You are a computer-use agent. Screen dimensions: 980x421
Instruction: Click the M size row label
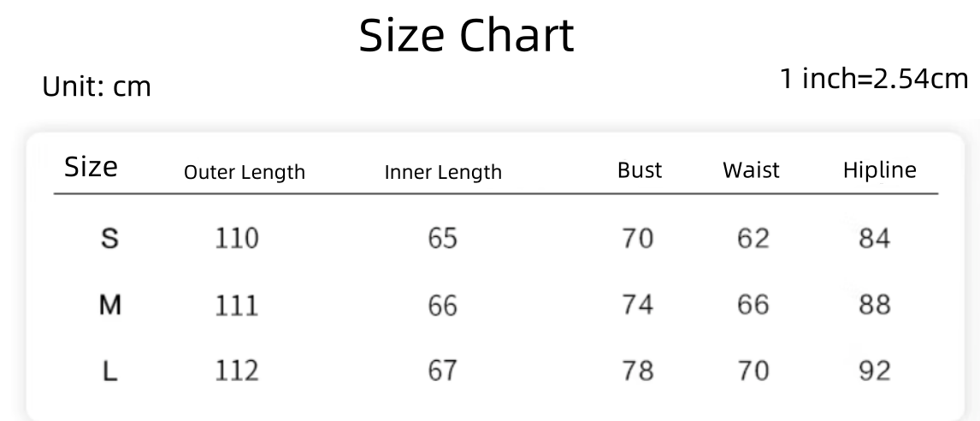point(109,305)
